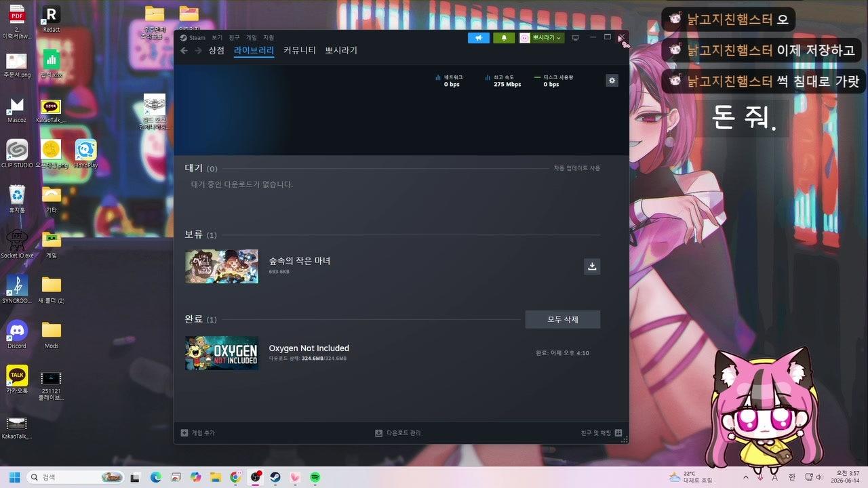Click the 숲속의 작은 마녀 title
Screen dimensions: 868x488
pyautogui.click(x=299, y=261)
